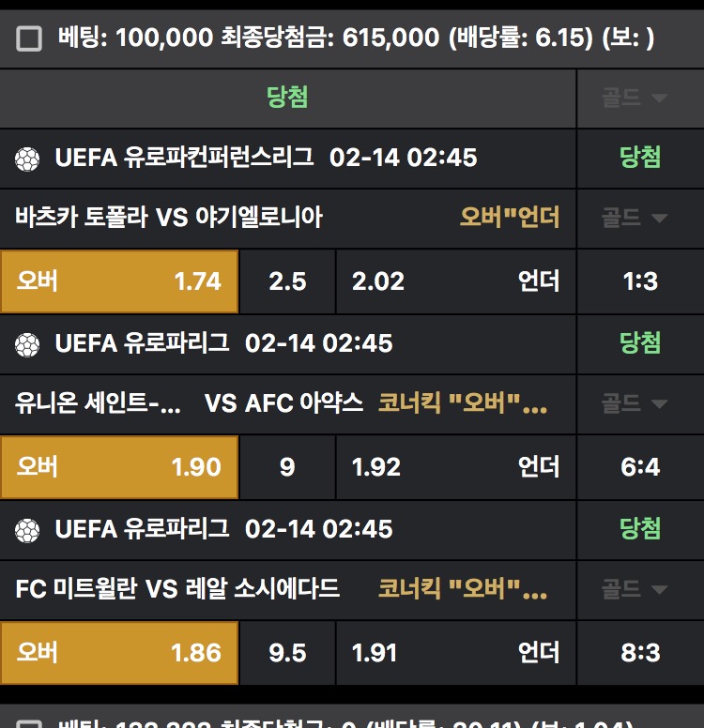This screenshot has width=704, height=728.
Task: Select the 오버 1.74 bet option
Action: tap(119, 281)
